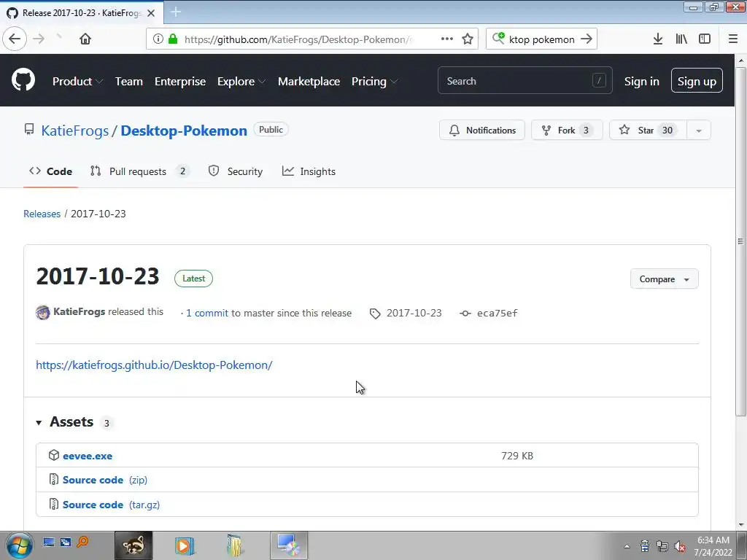Expand the Explore dropdown

241,82
